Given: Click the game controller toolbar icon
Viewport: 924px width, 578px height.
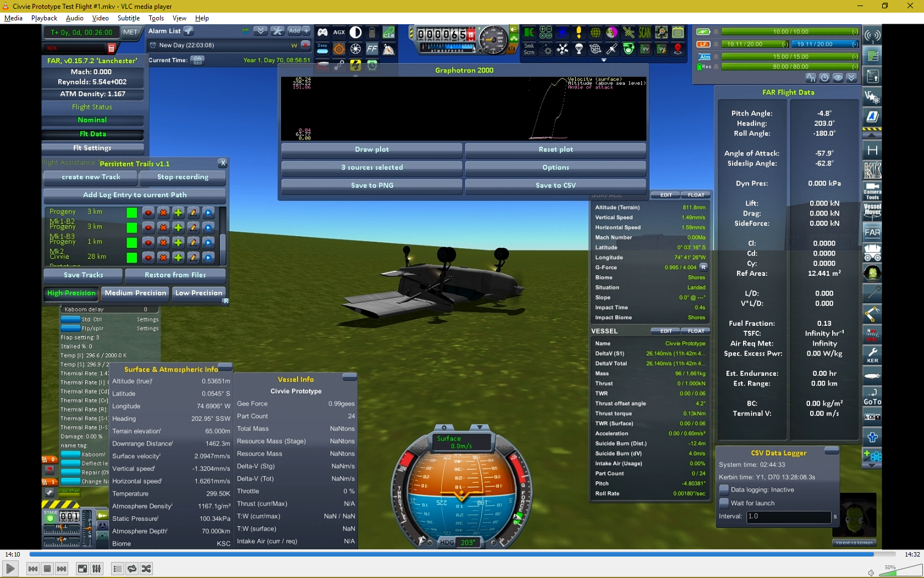Looking at the screenshot, I should [x=322, y=32].
